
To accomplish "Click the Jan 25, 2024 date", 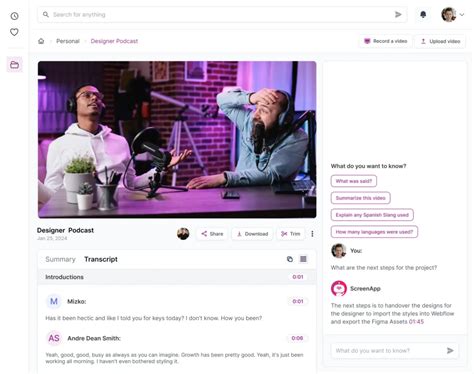I will pos(52,238).
